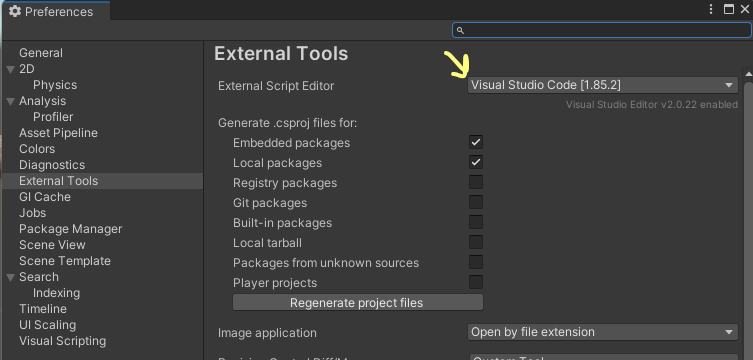The height and width of the screenshot is (360, 753).
Task: Enable the Built-in packages checkbox
Action: pos(476,222)
